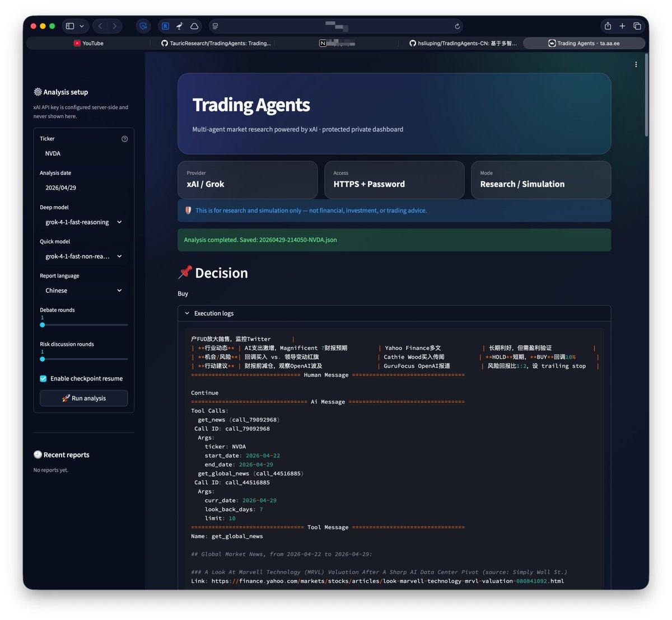Image resolution: width=672 pixels, height=620 pixels.
Task: Click the No reports yet text
Action: point(51,470)
